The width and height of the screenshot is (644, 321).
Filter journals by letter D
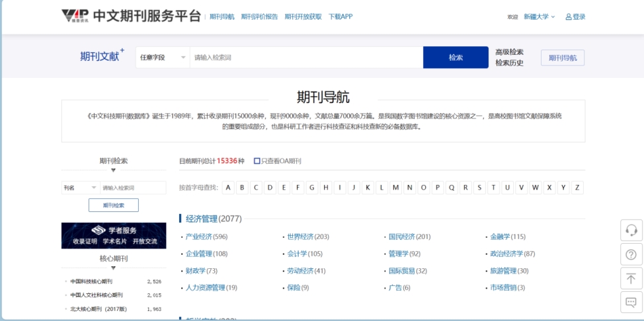(x=270, y=188)
